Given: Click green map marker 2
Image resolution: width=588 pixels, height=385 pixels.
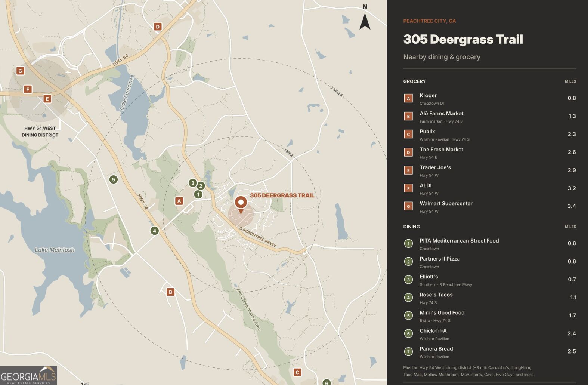Looking at the screenshot, I should coord(201,186).
